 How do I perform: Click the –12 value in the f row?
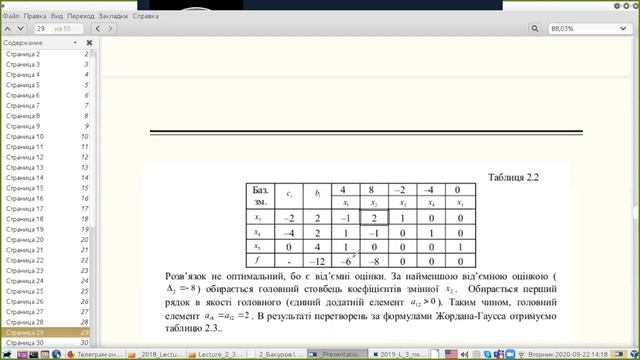pos(317,261)
